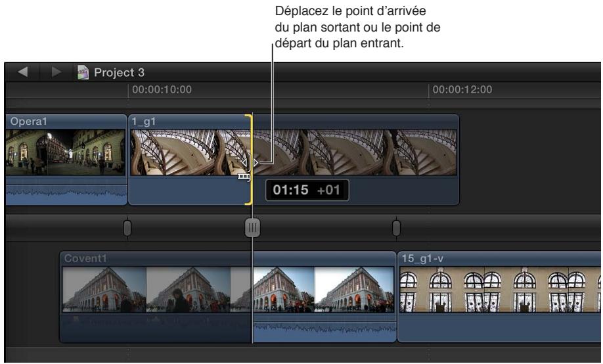
Task: Click ruler at 00:00:10:00 timecode
Action: pyautogui.click(x=162, y=89)
